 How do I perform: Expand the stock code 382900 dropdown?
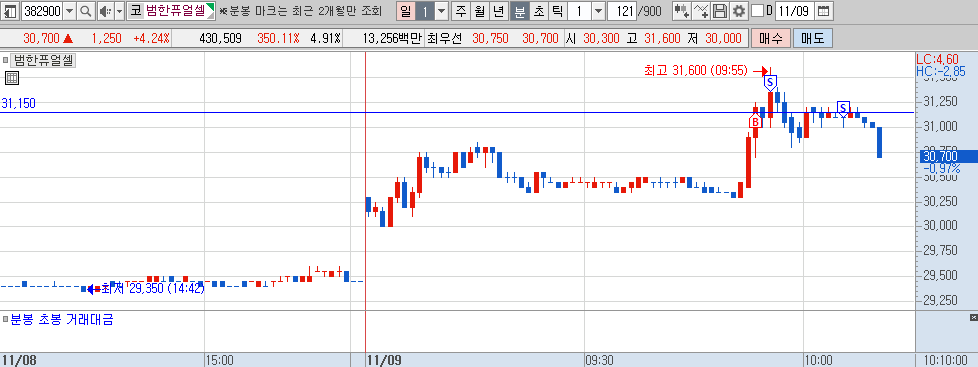(x=69, y=11)
